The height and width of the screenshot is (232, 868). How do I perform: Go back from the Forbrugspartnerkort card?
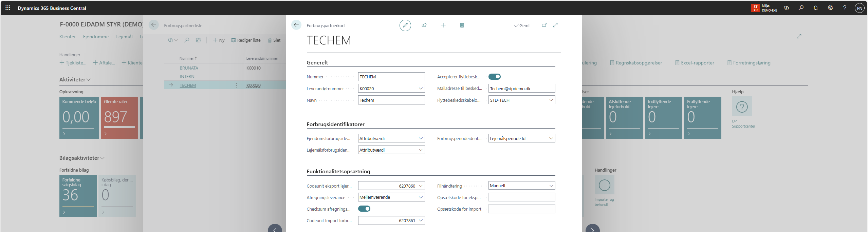tap(296, 25)
